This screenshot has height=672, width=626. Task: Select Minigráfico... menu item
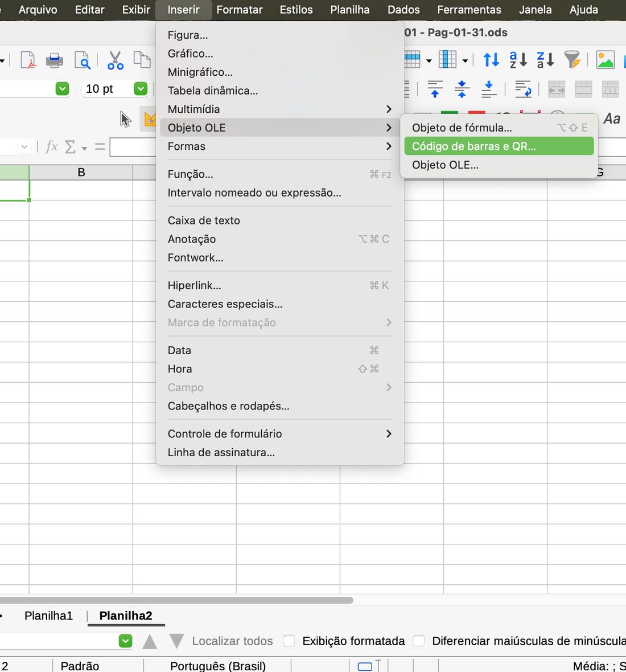280,72
